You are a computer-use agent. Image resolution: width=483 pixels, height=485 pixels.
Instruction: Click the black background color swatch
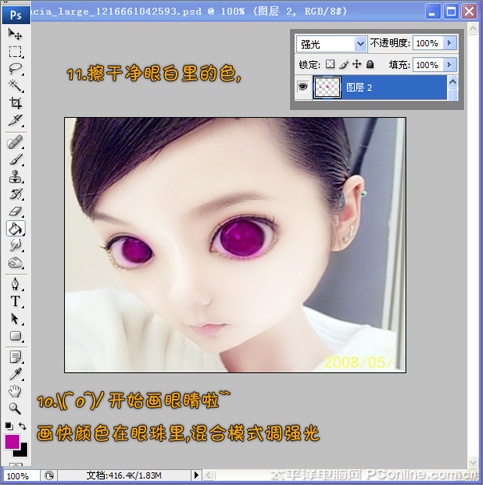22,451
